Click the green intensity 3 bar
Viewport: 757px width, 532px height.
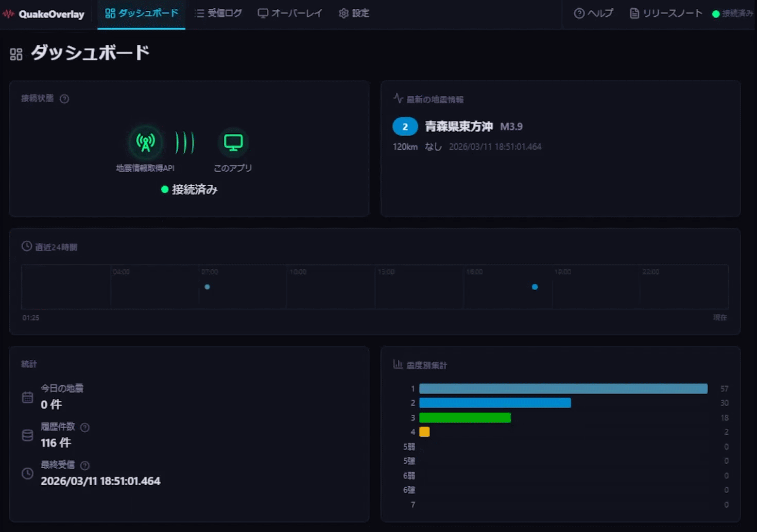(x=465, y=418)
